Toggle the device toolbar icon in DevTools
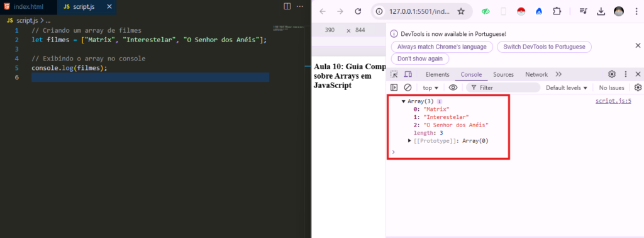This screenshot has width=644, height=238. point(408,74)
